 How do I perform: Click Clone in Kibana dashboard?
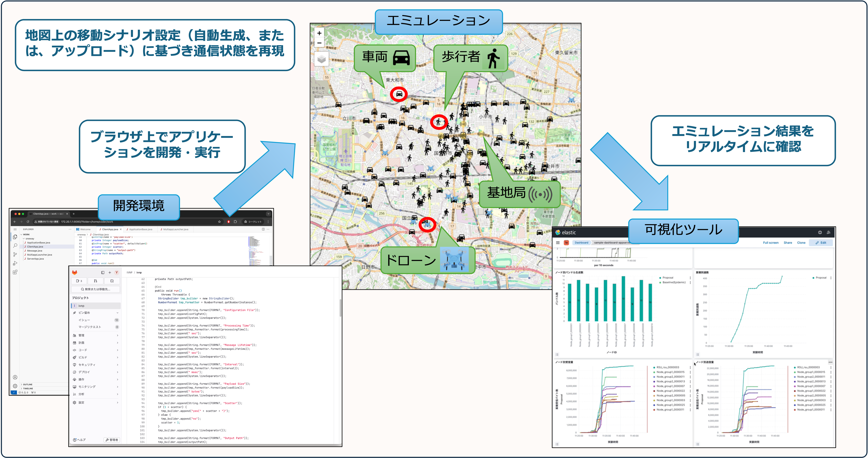[x=801, y=243]
